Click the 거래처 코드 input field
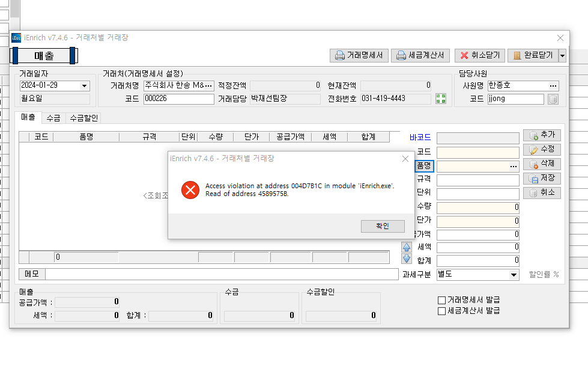Screen dimensions: 588x371 [178, 99]
